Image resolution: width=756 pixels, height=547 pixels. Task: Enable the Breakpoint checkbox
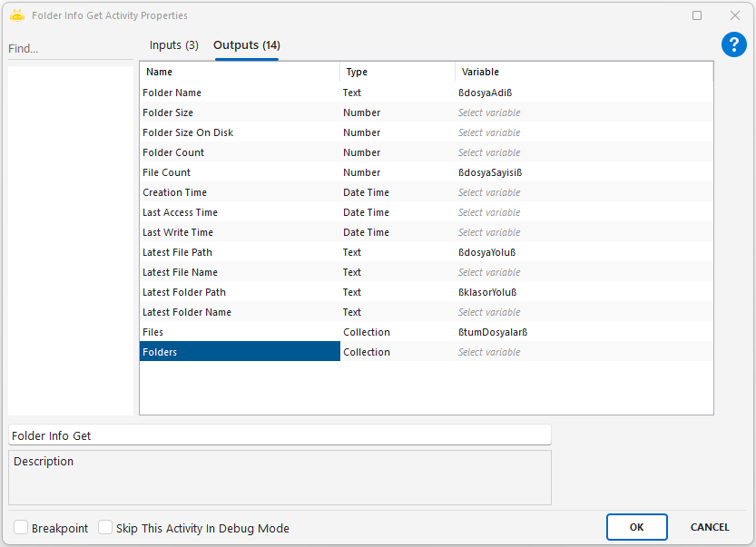20,528
